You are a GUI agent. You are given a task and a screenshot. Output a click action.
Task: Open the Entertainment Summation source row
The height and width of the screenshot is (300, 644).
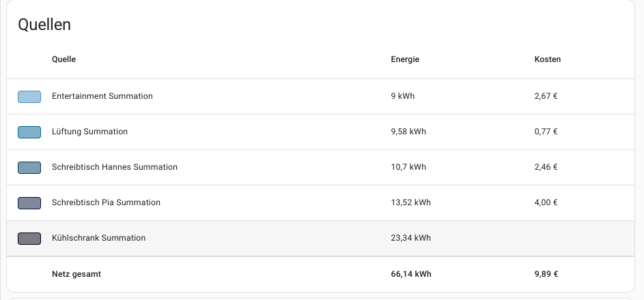click(x=102, y=97)
